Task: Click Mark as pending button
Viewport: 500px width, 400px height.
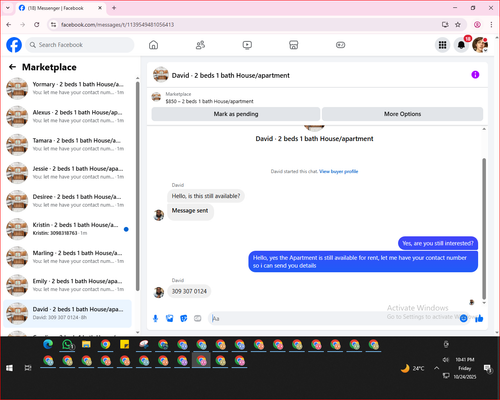Action: 236,114
